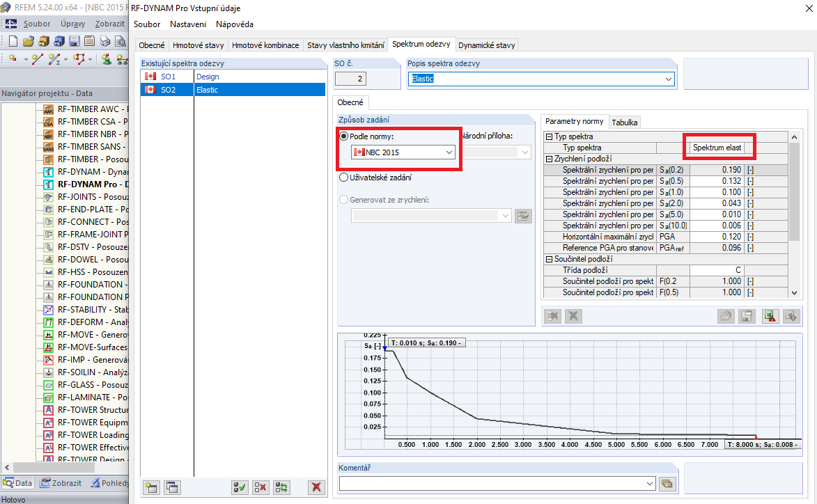
Task: Print with printer icon in RFEM toolbar
Action: click(105, 41)
